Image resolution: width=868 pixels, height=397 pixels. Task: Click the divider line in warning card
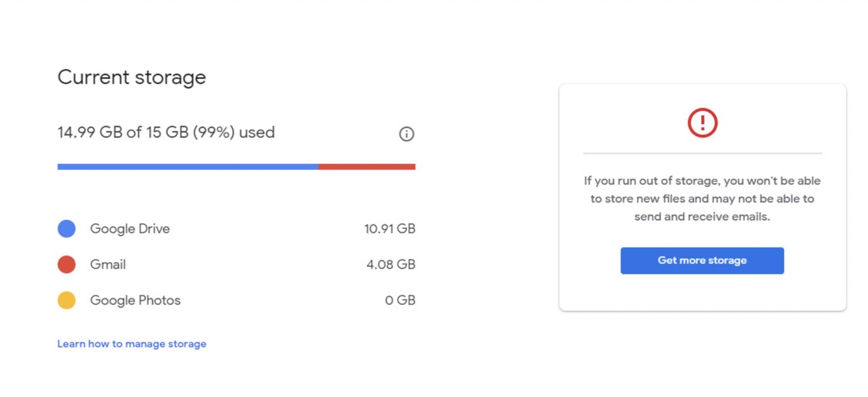click(x=702, y=153)
